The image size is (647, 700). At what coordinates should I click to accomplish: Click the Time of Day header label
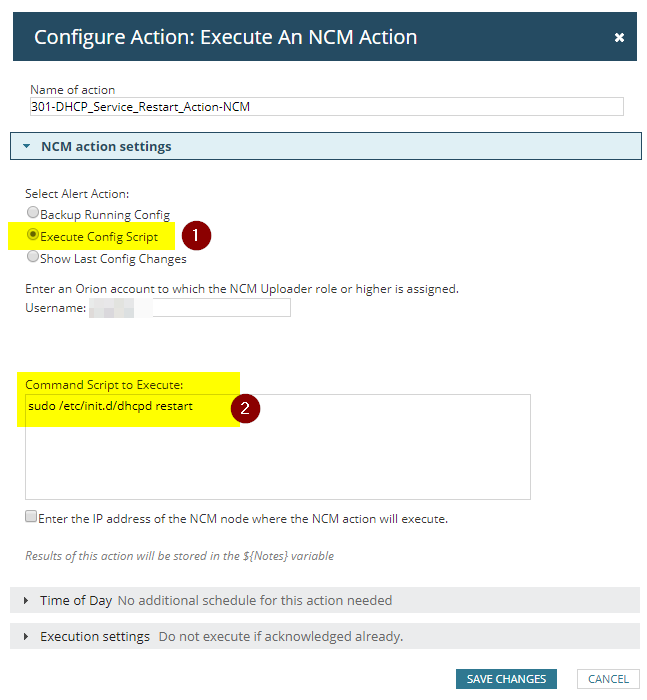pyautogui.click(x=76, y=601)
